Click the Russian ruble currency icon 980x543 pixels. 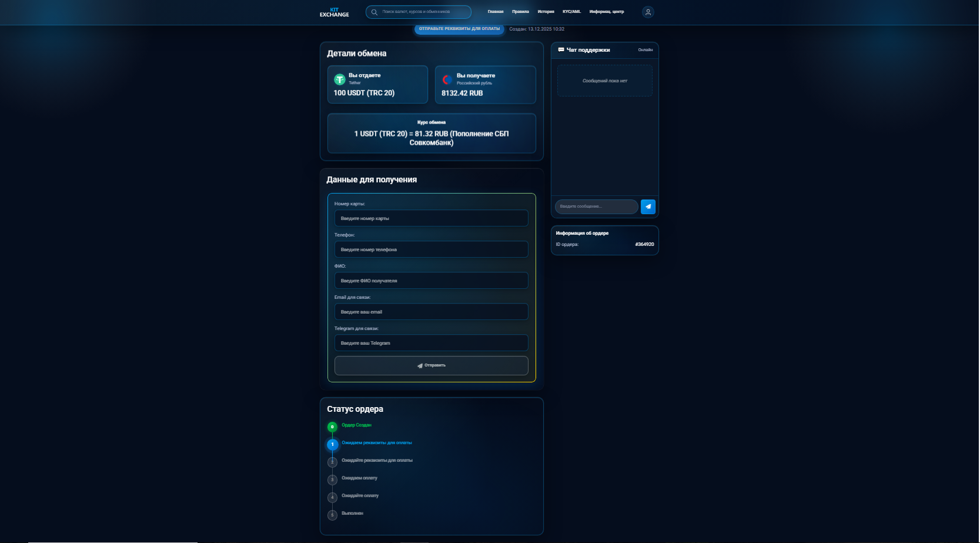(447, 79)
